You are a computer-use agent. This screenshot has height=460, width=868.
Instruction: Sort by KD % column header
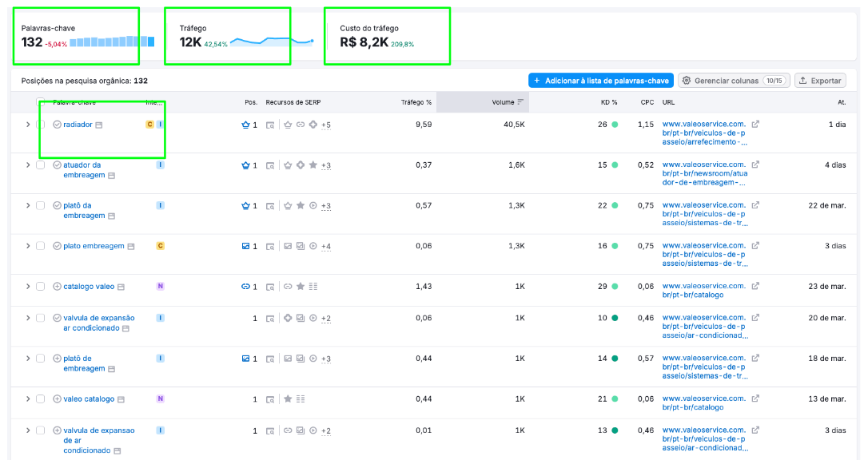click(609, 102)
